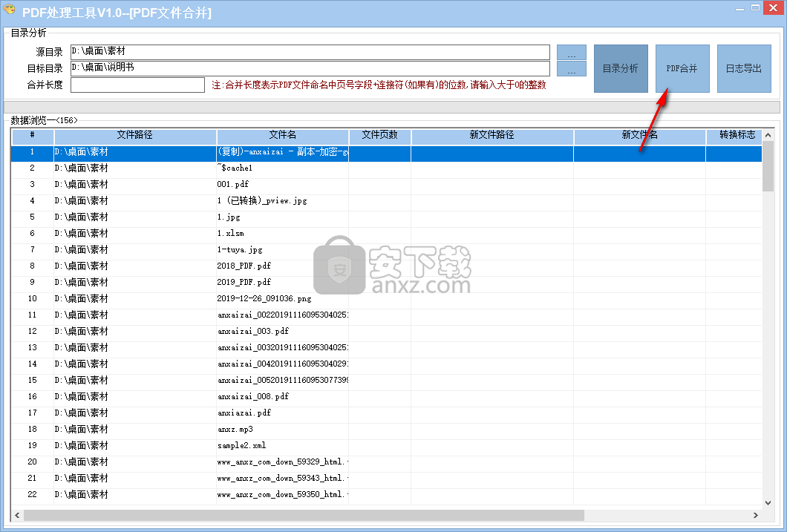The image size is (787, 532).
Task: Close the PDF处理工具 window
Action: (774, 7)
